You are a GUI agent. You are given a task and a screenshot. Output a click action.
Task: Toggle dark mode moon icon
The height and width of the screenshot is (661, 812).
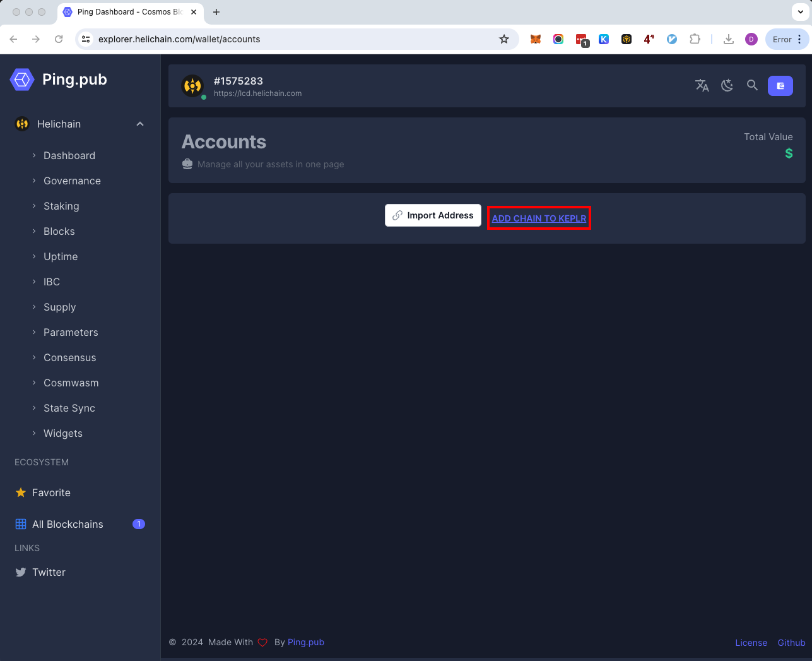pyautogui.click(x=727, y=86)
